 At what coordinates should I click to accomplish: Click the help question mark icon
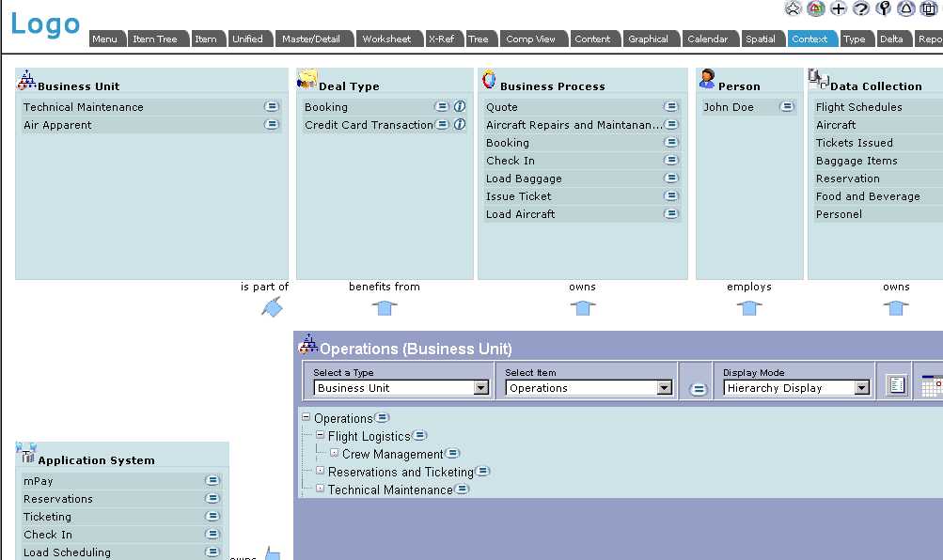click(860, 8)
